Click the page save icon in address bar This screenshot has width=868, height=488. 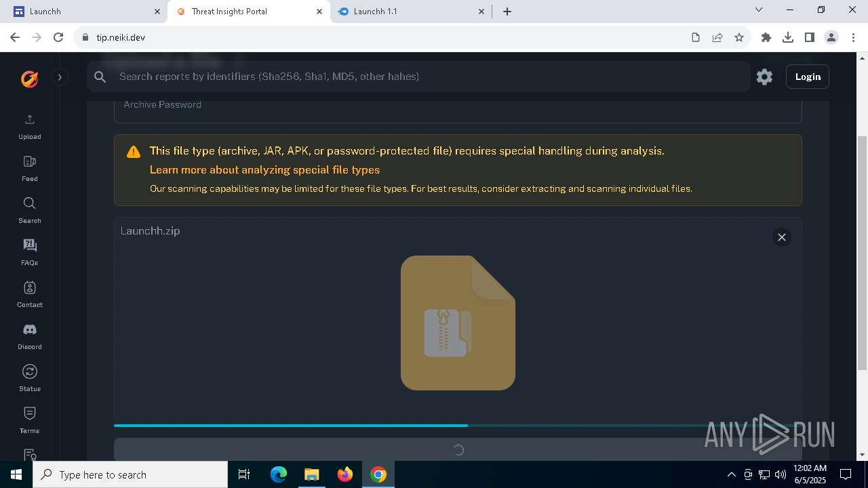pyautogui.click(x=696, y=37)
